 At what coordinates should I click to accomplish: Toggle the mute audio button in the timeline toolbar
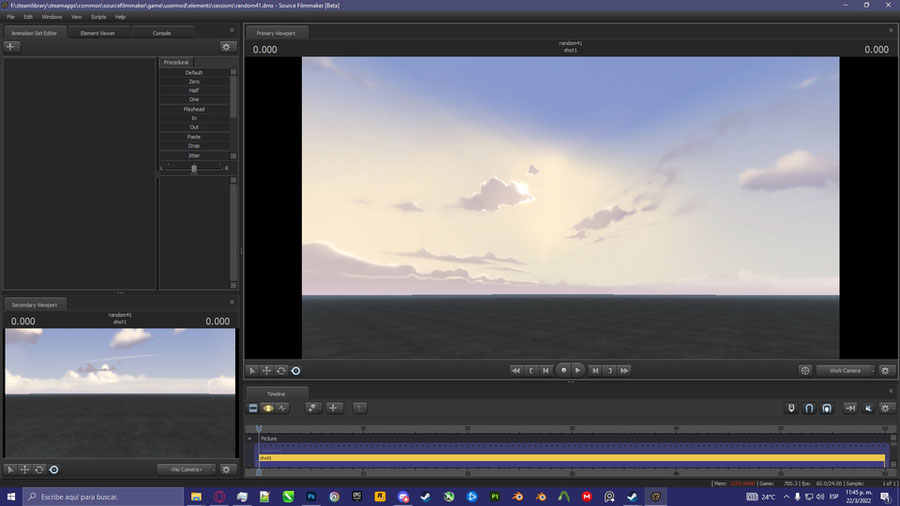[x=867, y=408]
